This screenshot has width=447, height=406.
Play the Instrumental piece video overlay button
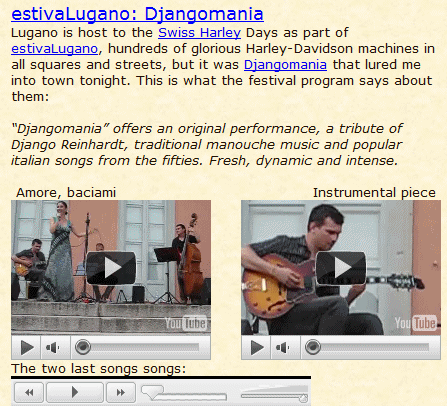coord(341,268)
